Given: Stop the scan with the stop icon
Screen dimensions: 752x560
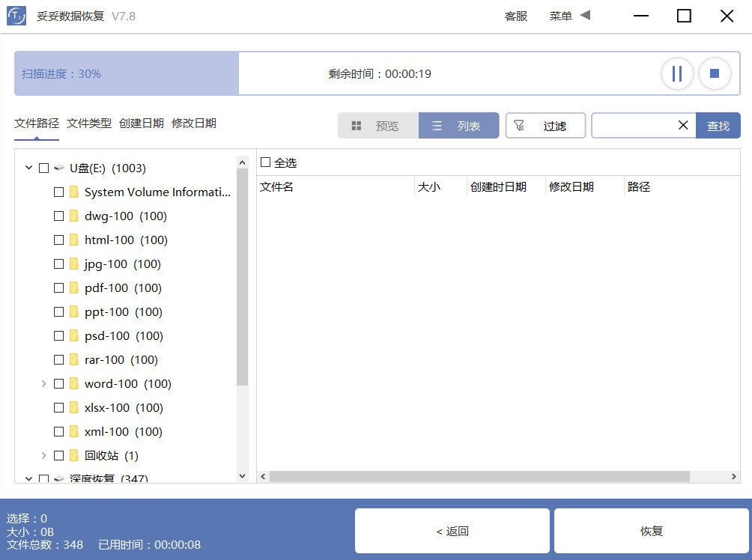Looking at the screenshot, I should pyautogui.click(x=715, y=73).
